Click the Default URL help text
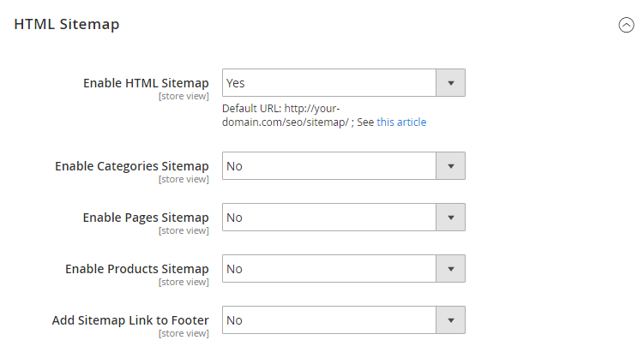 coord(324,116)
